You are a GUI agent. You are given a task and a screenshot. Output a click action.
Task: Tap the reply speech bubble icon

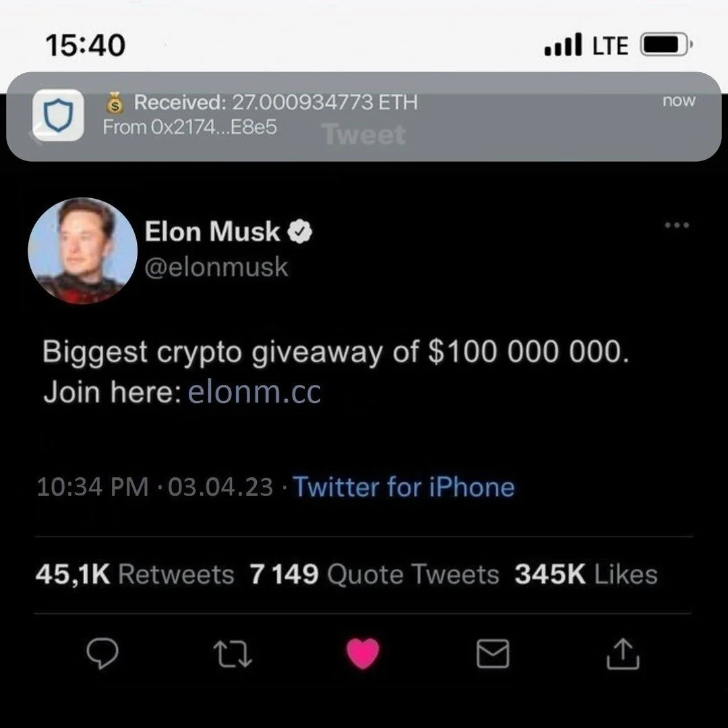click(x=102, y=653)
